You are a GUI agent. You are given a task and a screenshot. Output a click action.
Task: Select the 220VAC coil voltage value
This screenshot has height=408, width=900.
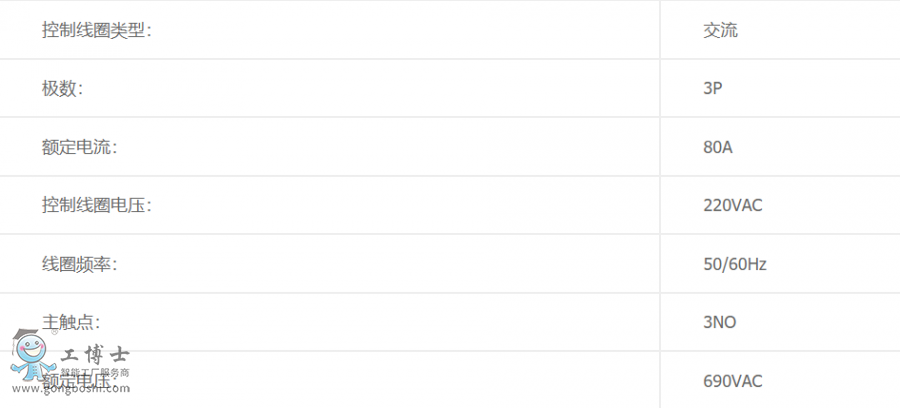click(733, 205)
